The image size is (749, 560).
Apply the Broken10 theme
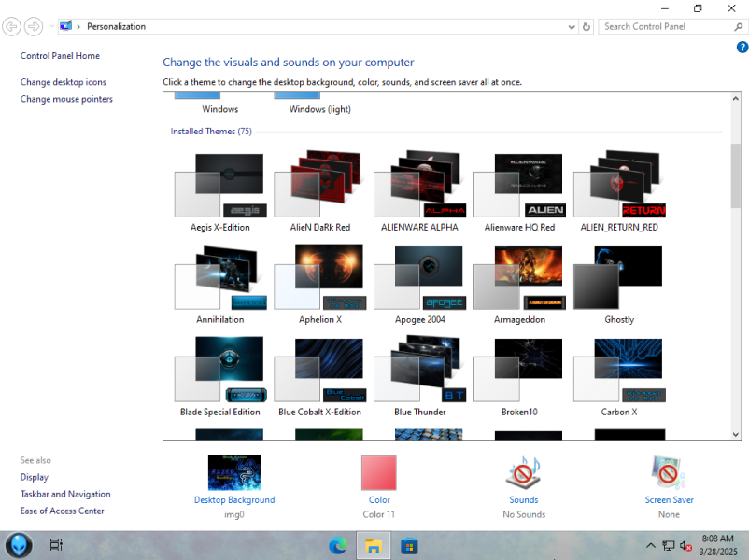pyautogui.click(x=519, y=376)
